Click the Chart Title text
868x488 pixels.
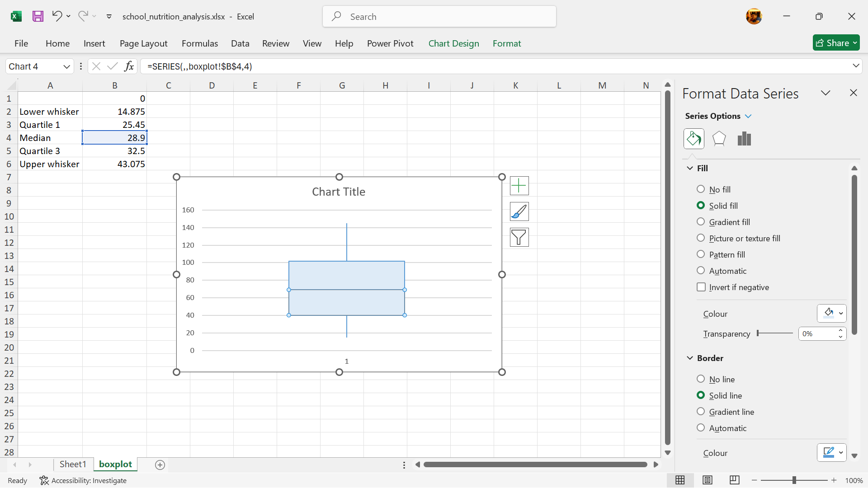point(339,192)
